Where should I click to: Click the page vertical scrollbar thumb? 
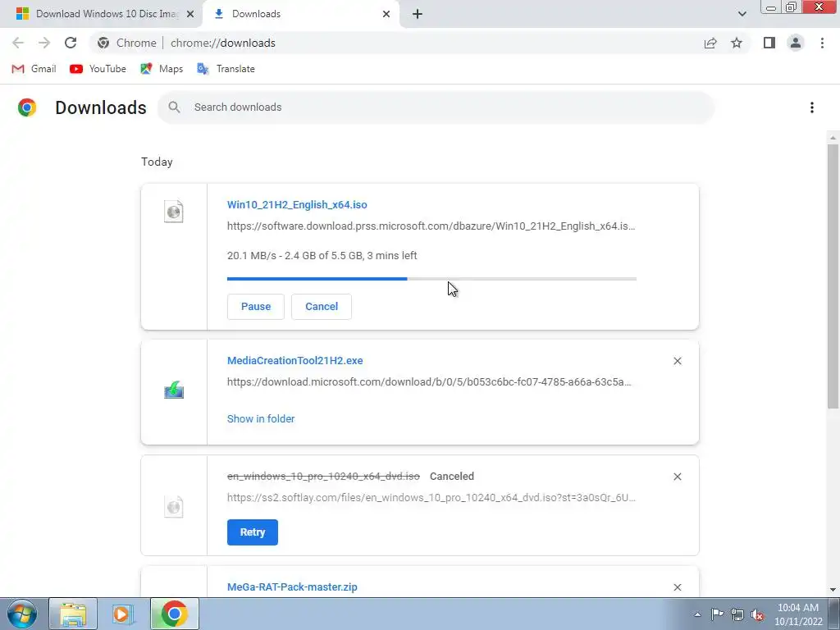(833, 276)
